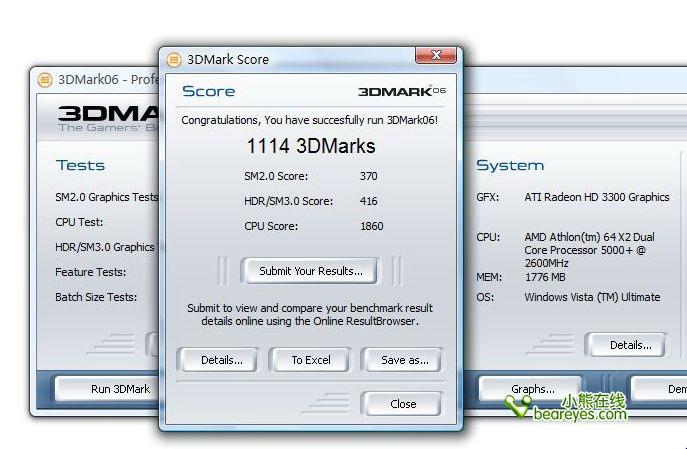Select the 1114 3DMarks score text

click(x=310, y=146)
